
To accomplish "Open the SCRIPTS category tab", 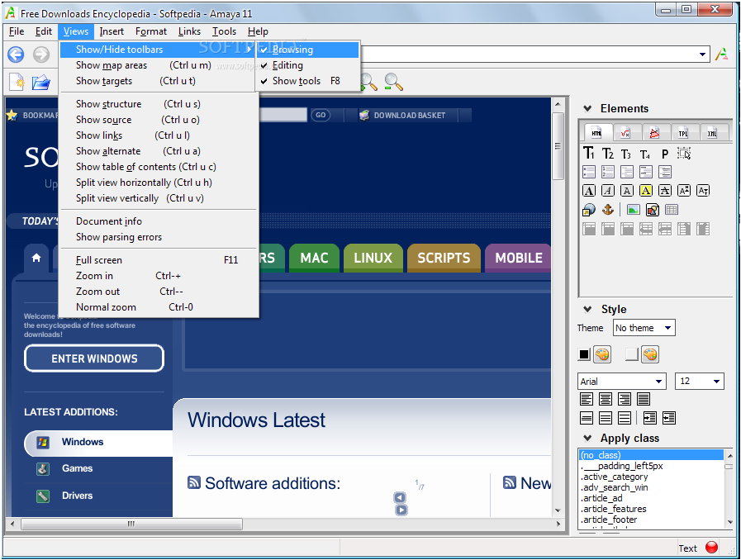I will click(444, 258).
